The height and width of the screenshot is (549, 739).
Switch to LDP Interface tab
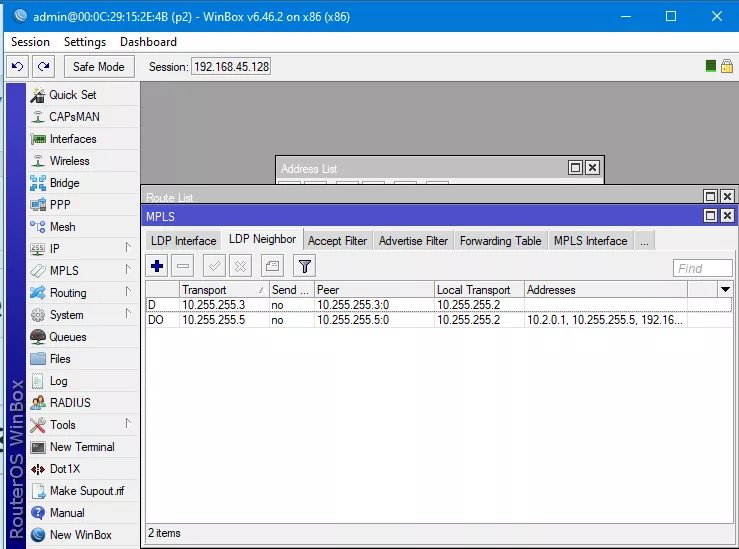click(x=183, y=240)
